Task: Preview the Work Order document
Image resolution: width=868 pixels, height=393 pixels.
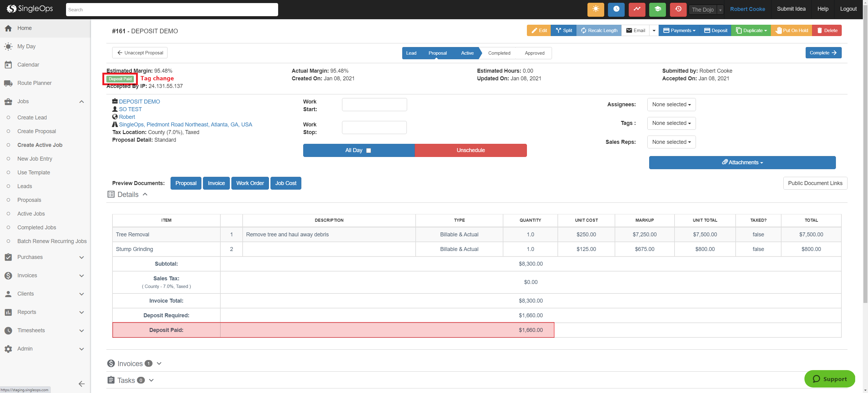Action: 250,183
